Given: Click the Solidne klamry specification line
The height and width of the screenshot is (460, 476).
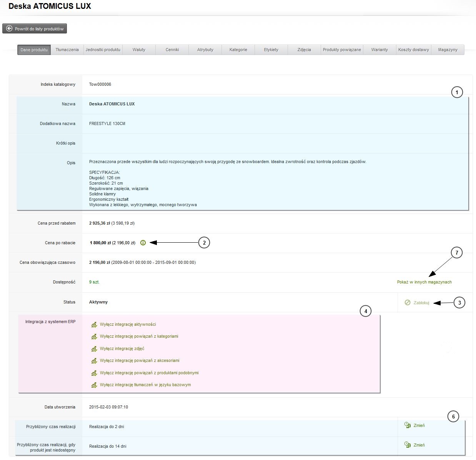Looking at the screenshot, I should (102, 194).
